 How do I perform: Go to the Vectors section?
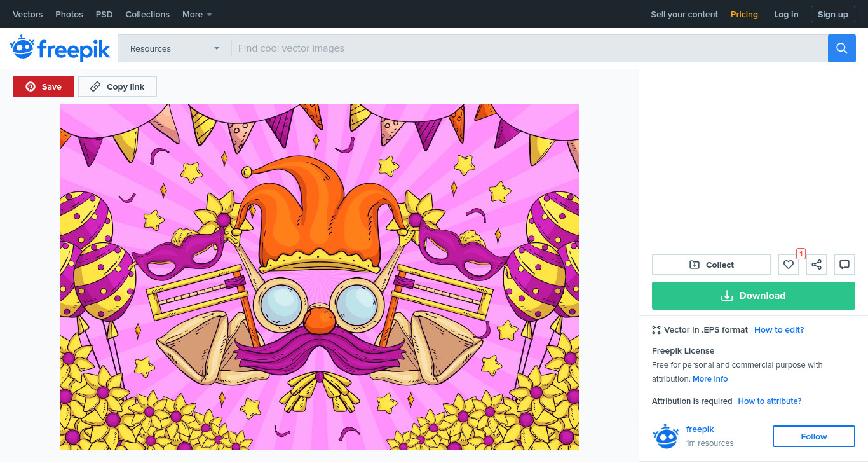28,14
